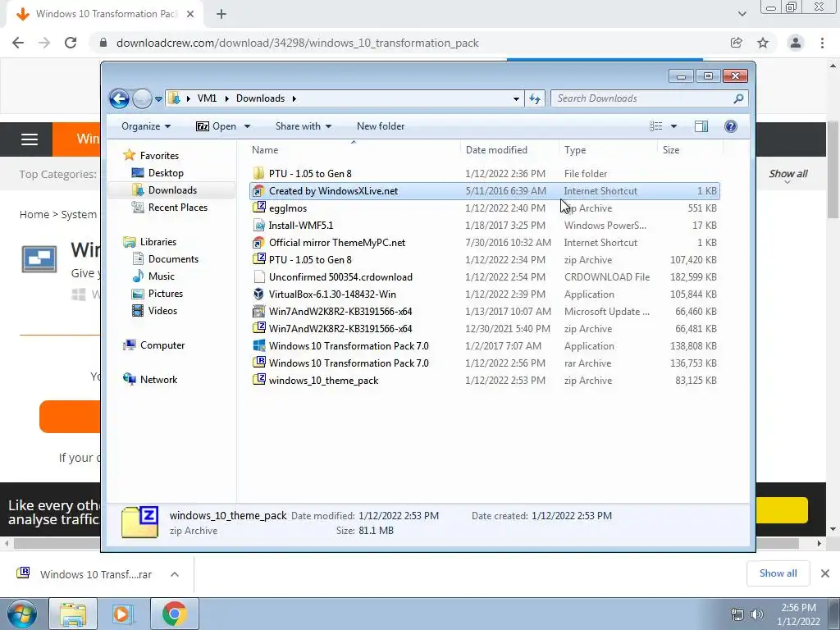This screenshot has height=630, width=840.
Task: Click the share page icon in Chrome
Action: pyautogui.click(x=737, y=43)
